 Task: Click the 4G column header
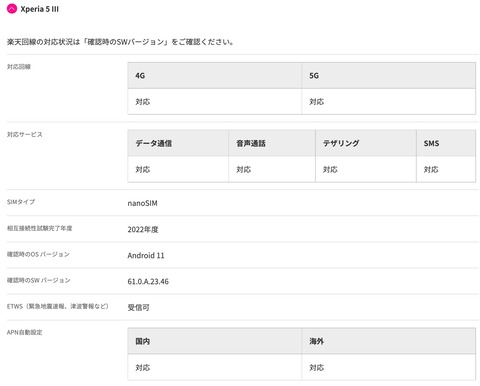coord(214,76)
